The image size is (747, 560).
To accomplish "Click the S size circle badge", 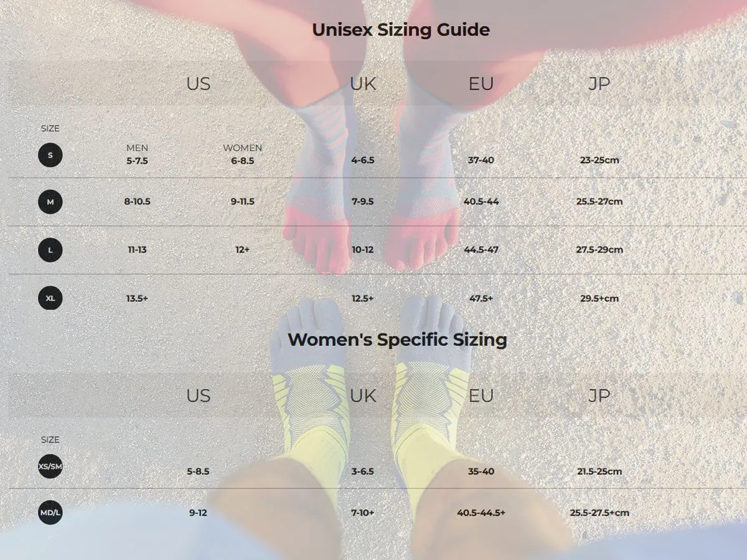I will (50, 155).
